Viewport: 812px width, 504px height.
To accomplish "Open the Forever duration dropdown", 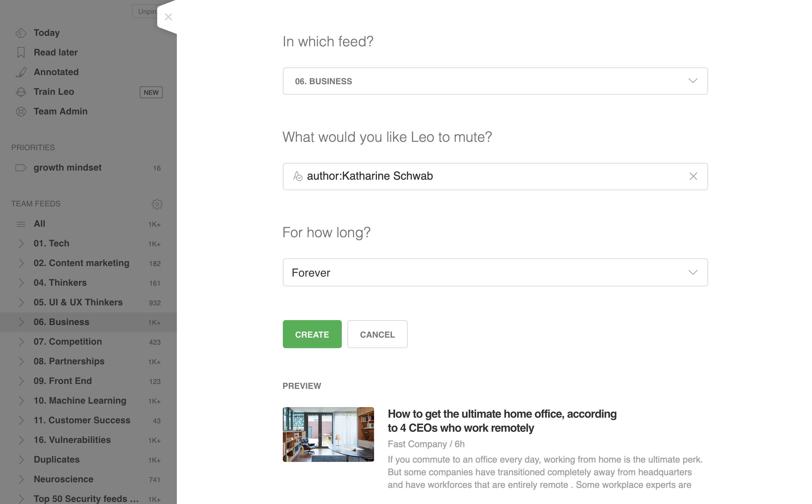I will click(x=495, y=272).
